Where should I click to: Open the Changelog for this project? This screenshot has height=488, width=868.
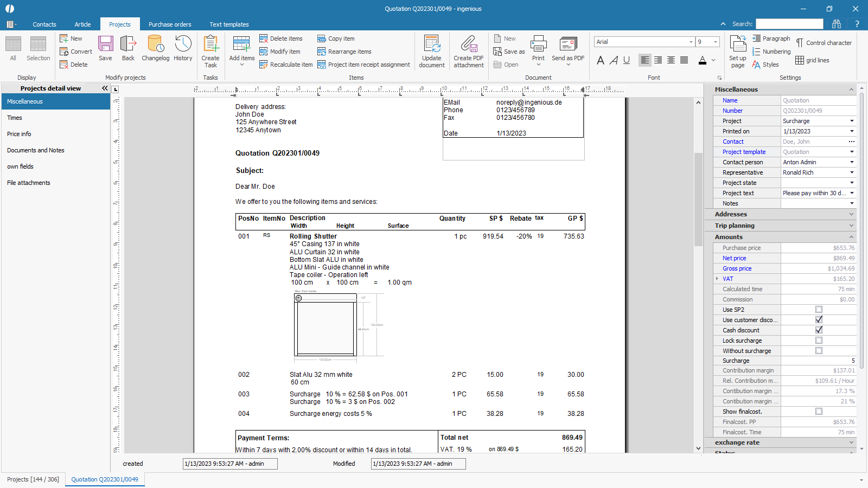pyautogui.click(x=155, y=48)
